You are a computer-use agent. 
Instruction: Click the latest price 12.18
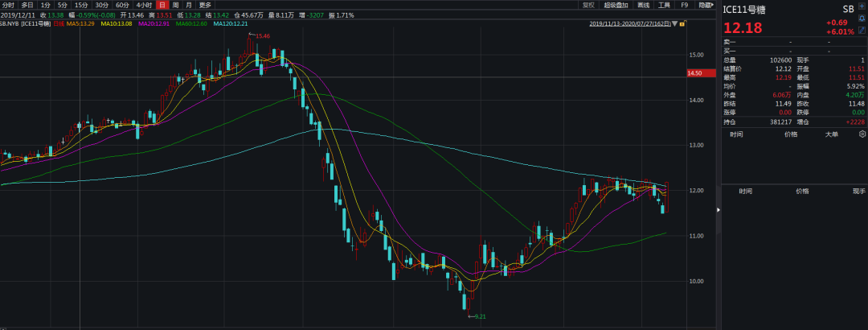[743, 28]
